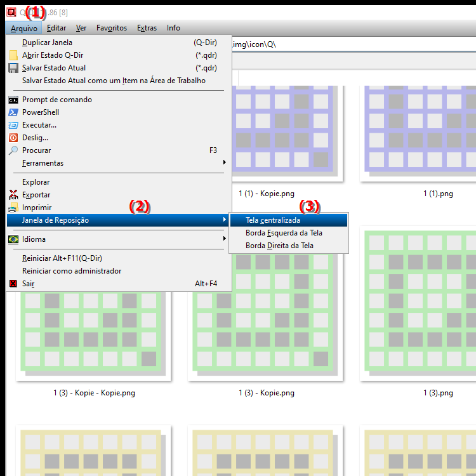Launch Prompt de comando
The height and width of the screenshot is (476, 476).
click(119, 100)
